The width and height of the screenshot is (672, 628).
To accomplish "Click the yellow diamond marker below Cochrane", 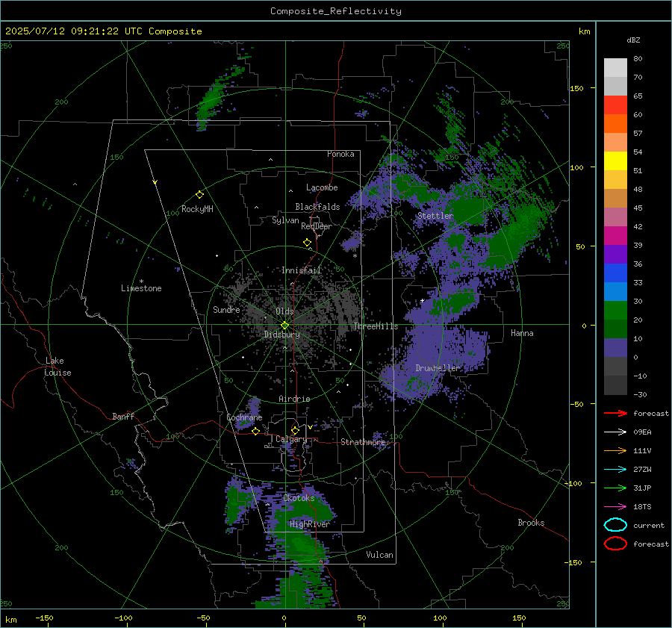I will [256, 432].
